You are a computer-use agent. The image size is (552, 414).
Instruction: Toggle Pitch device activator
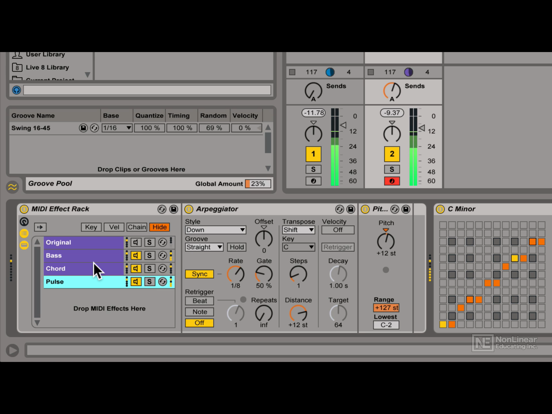pyautogui.click(x=365, y=209)
